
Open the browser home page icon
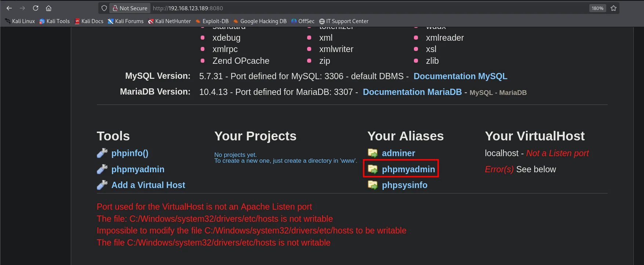point(48,8)
